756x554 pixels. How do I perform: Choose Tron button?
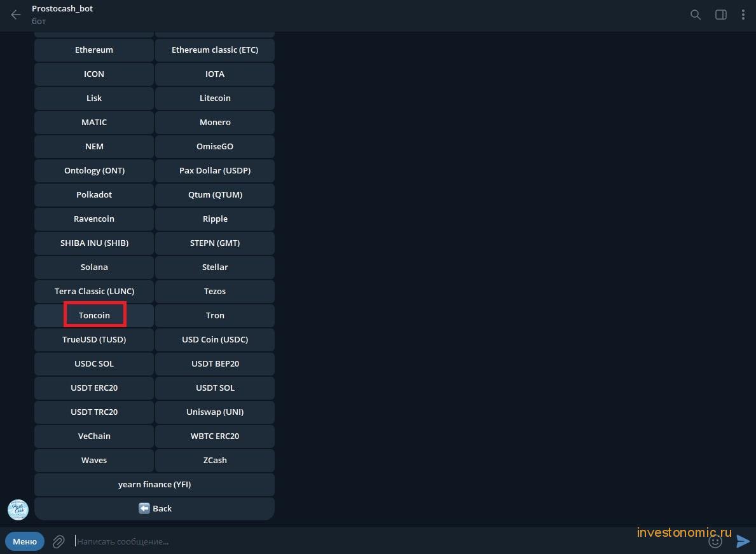click(x=215, y=316)
